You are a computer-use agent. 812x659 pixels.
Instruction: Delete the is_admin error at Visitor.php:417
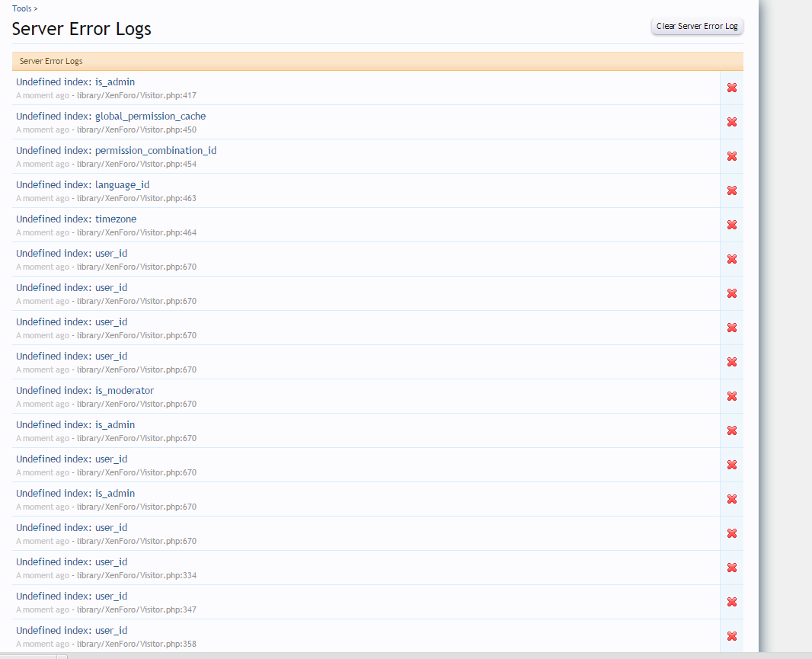click(731, 88)
